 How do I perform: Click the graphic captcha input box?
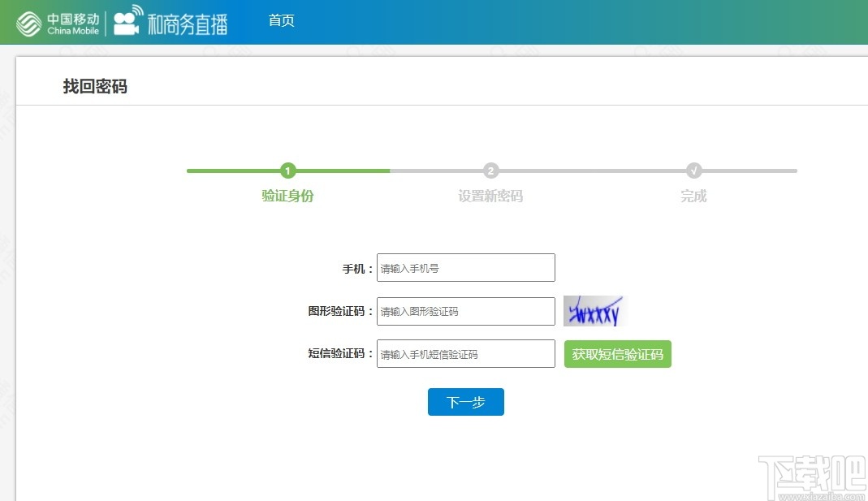tap(465, 311)
